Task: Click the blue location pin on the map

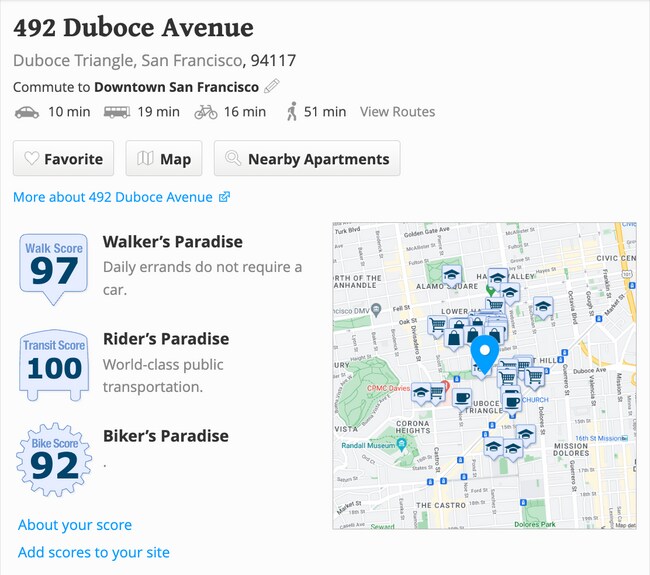Action: (x=484, y=353)
